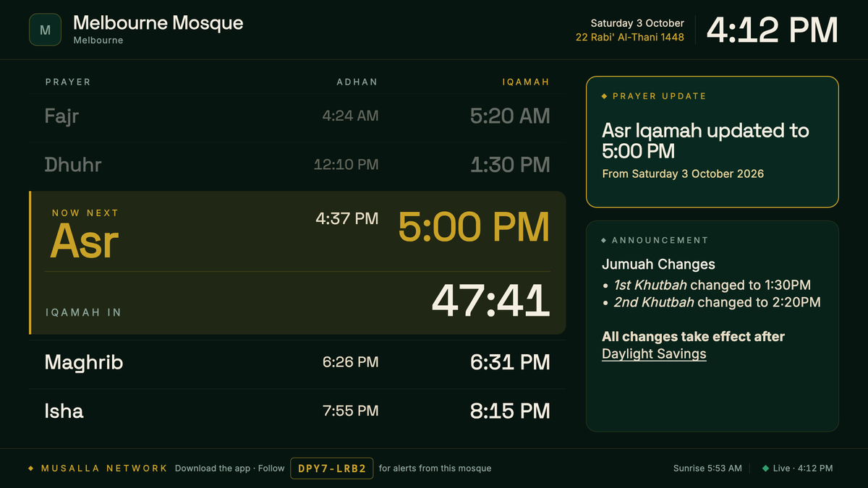Click "All changes take effect after" text
Image resolution: width=868 pixels, height=488 pixels.
[693, 337]
